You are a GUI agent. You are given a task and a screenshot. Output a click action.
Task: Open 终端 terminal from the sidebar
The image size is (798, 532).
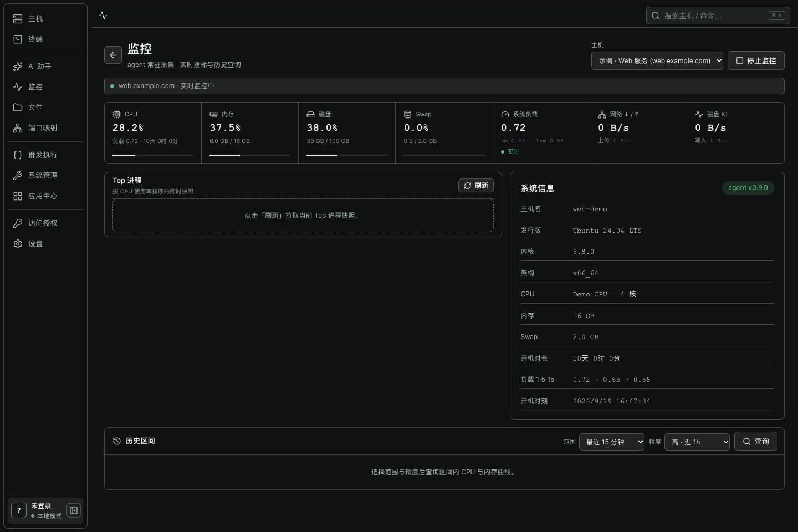tap(45, 39)
